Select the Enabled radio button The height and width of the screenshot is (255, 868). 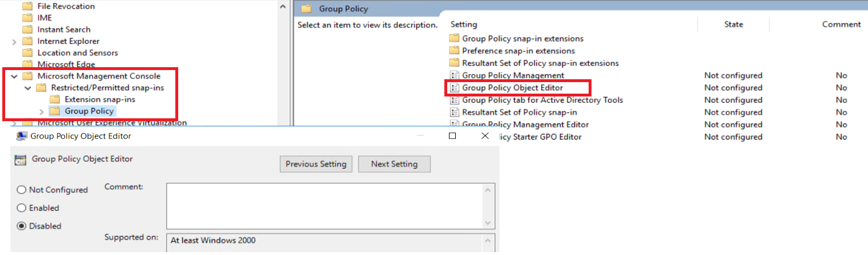[x=22, y=208]
